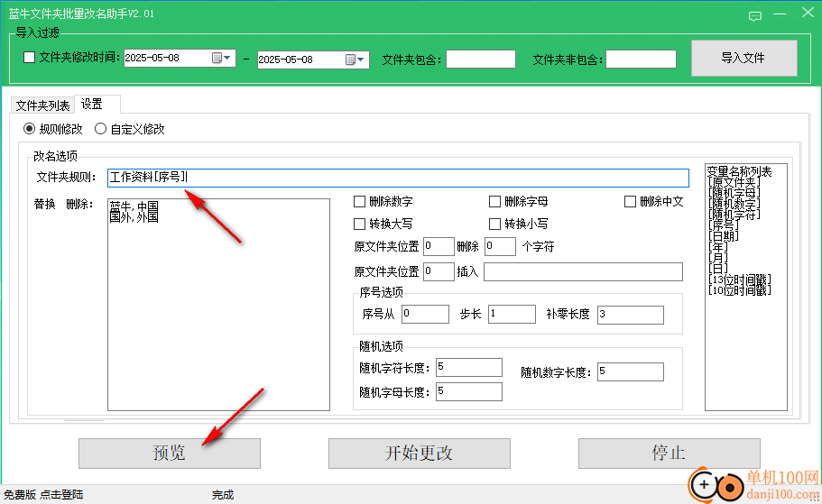This screenshot has width=822, height=504.
Task: Tick the 删除字母 checkbox
Action: pos(494,202)
